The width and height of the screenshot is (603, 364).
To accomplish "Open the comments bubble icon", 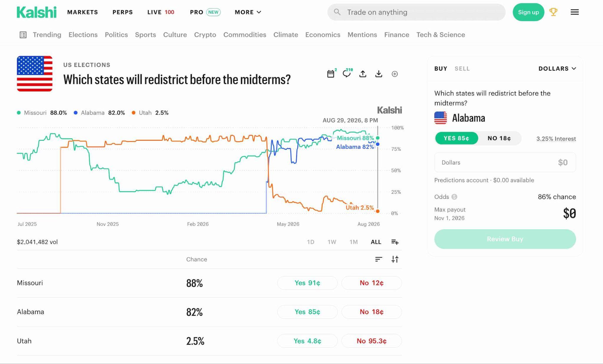I will click(347, 74).
